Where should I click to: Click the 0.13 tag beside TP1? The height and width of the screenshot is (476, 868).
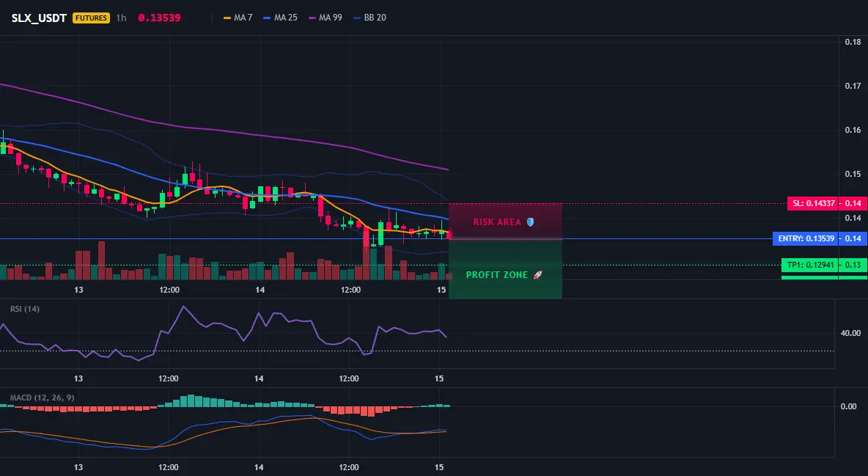point(853,265)
